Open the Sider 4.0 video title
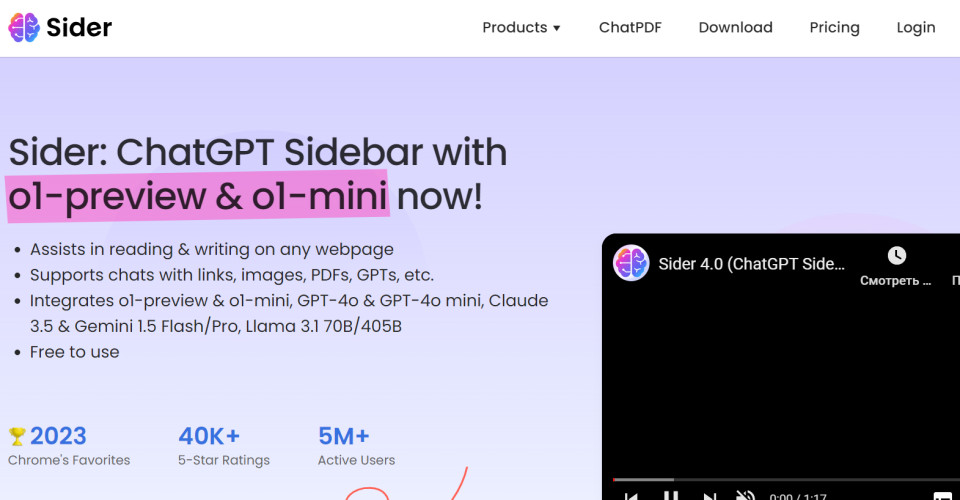 point(751,264)
